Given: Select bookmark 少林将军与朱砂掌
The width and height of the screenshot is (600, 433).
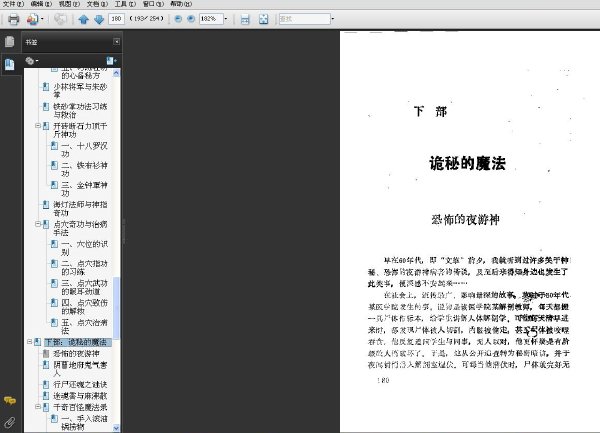Looking at the screenshot, I should tap(80, 91).
